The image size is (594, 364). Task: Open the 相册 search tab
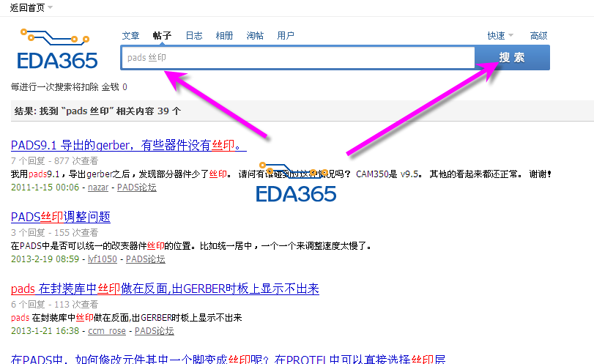click(x=224, y=36)
